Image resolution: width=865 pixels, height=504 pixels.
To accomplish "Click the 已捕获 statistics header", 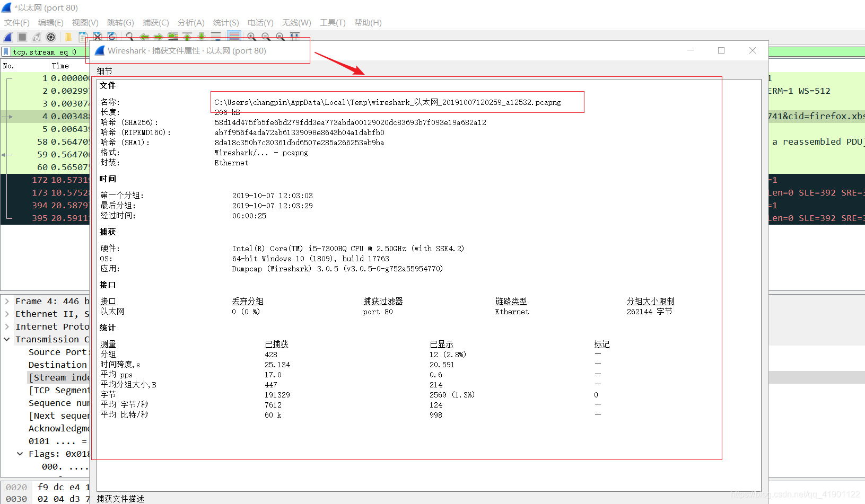I will point(277,344).
